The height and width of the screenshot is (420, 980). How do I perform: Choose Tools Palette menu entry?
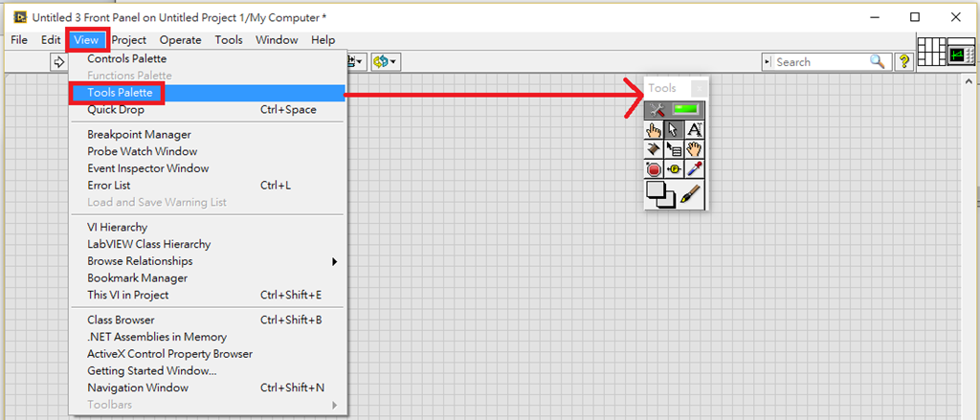coord(207,93)
